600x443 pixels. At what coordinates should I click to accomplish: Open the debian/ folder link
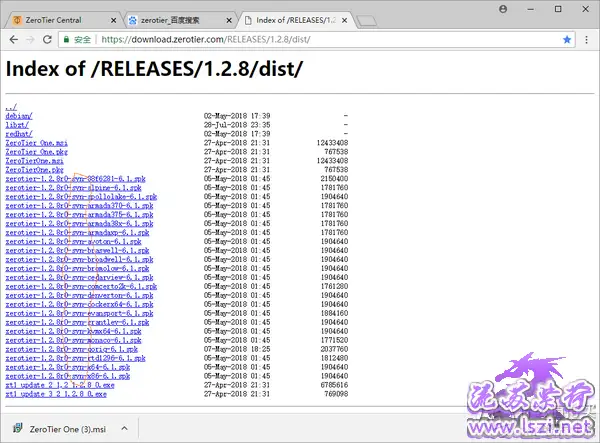pyautogui.click(x=19, y=116)
